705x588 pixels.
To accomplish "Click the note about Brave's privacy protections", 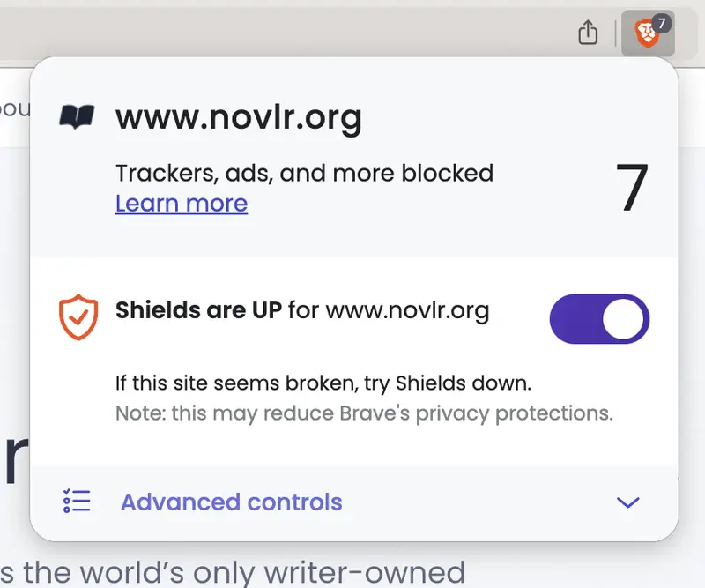I will tap(364, 412).
